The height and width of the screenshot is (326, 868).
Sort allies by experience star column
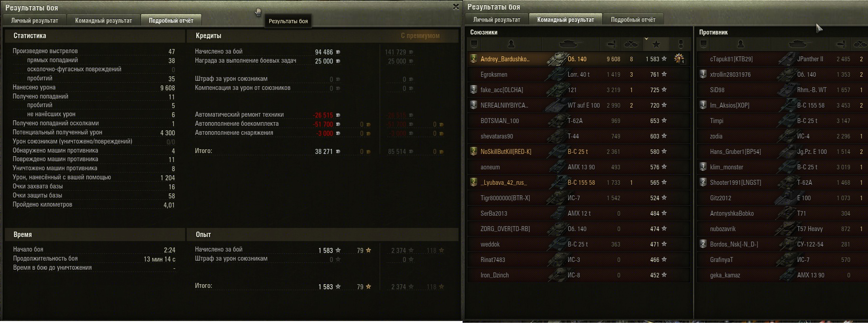pyautogui.click(x=656, y=44)
